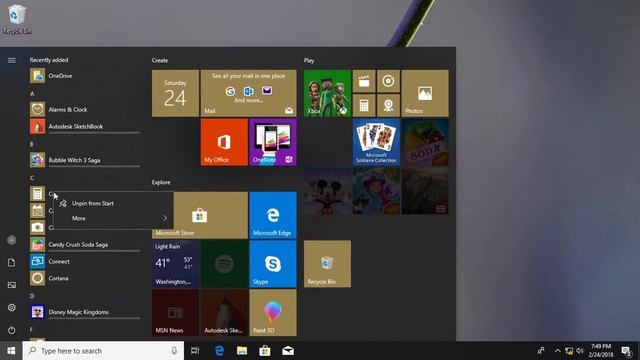Open the Autodesk SketchBook tile
The width and height of the screenshot is (640, 360).
[x=224, y=313]
